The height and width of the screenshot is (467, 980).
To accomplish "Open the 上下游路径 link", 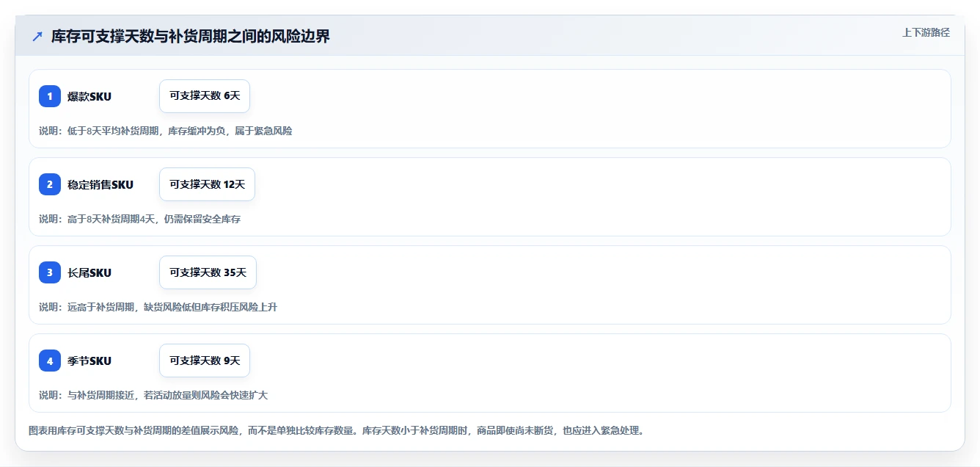I will tap(926, 32).
